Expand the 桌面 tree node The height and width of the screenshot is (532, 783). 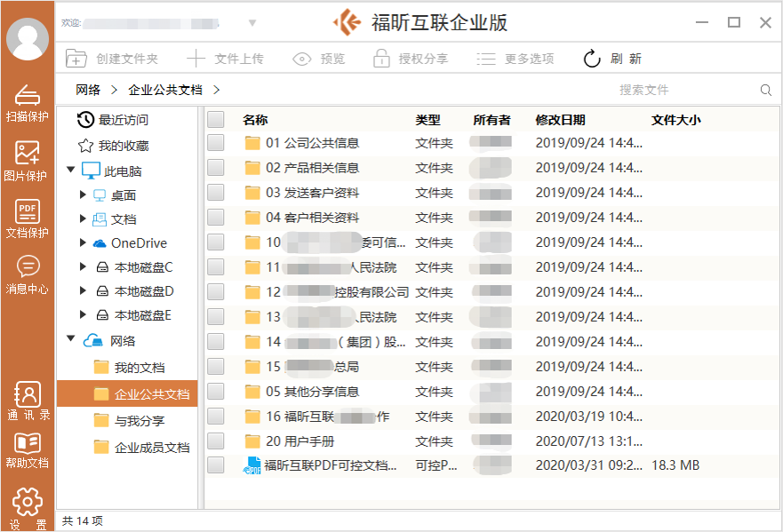tap(83, 195)
